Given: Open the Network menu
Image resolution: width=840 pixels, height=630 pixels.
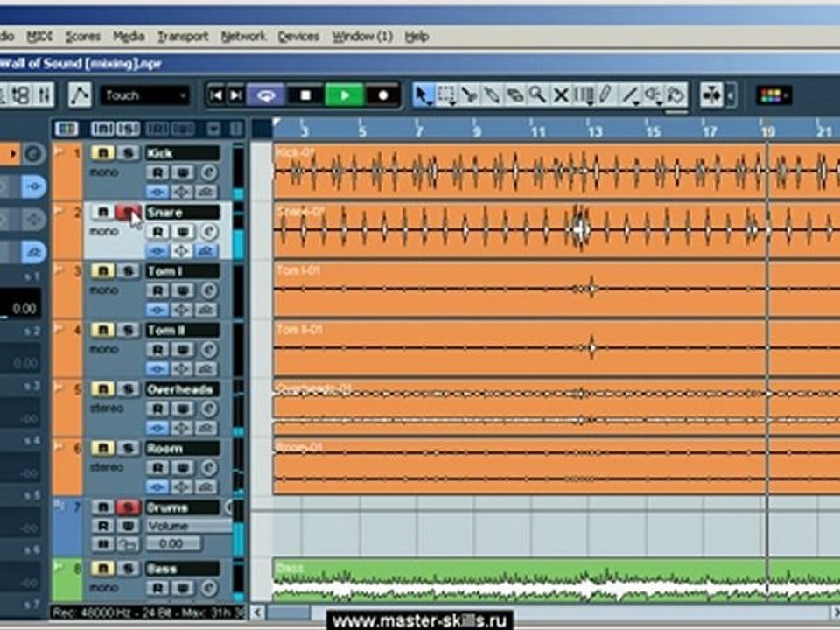Looking at the screenshot, I should point(243,37).
